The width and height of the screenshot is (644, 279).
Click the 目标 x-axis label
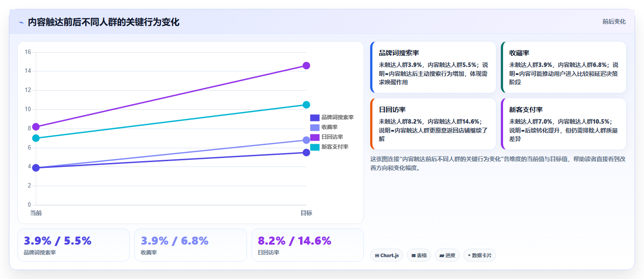[306, 213]
